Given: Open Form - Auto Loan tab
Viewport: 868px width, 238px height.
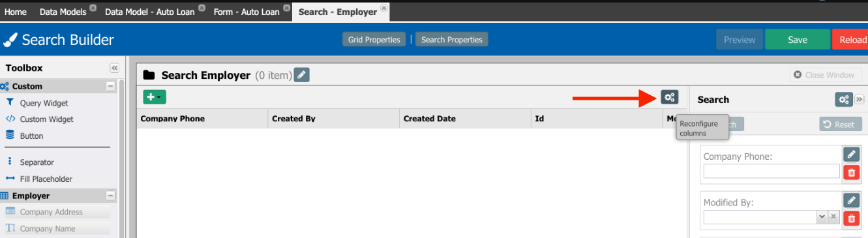Looking at the screenshot, I should (x=247, y=12).
